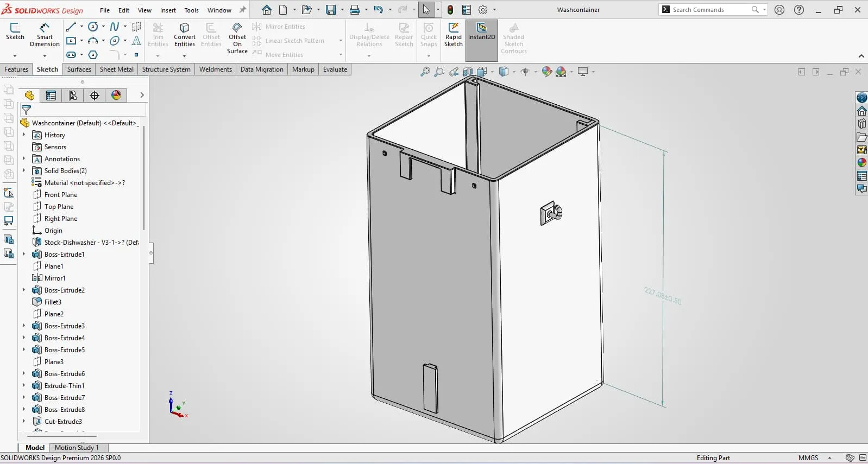The height and width of the screenshot is (464, 868).
Task: Open the Home icon in the top toolbar
Action: [x=266, y=10]
